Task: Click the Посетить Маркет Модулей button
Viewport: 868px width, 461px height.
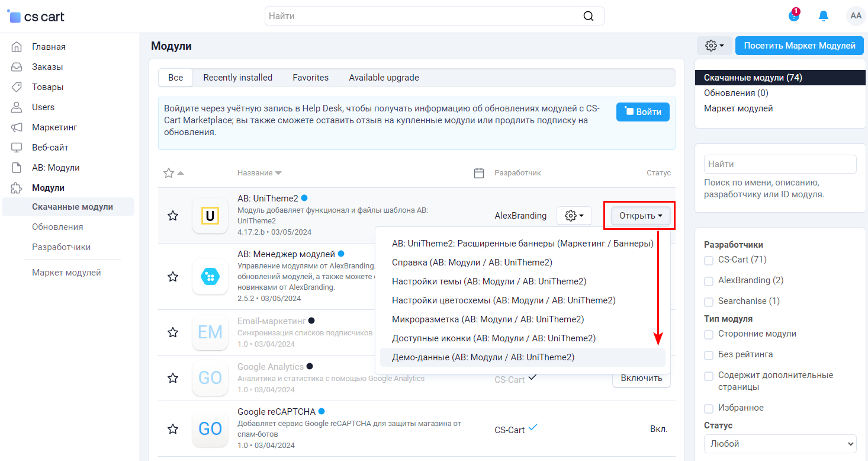Action: tap(799, 46)
